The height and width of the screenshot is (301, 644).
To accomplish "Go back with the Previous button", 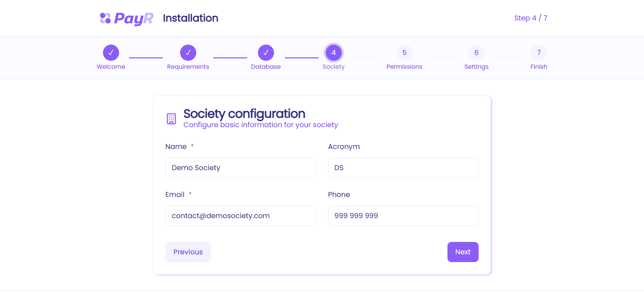I will coord(188,252).
